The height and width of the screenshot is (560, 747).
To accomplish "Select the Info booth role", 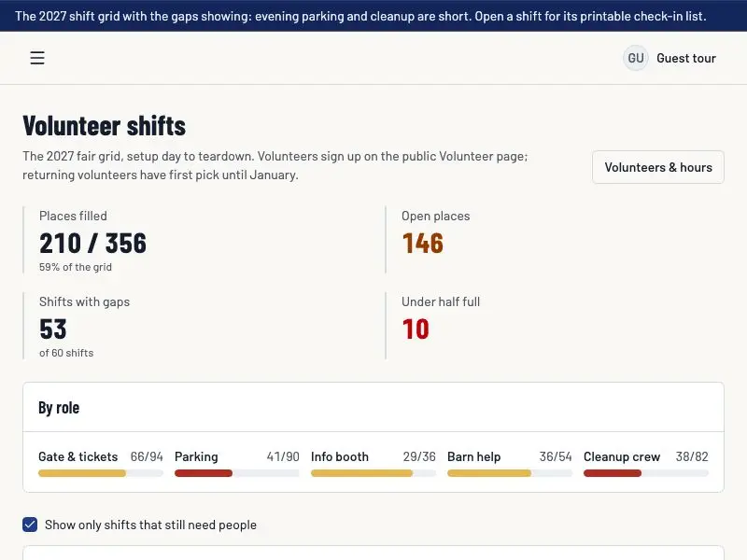I will [340, 456].
